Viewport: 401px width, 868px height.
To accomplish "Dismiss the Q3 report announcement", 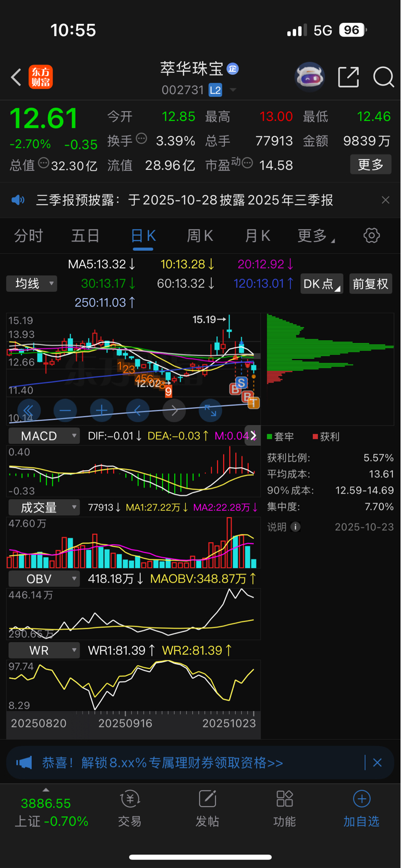I will pos(385,200).
